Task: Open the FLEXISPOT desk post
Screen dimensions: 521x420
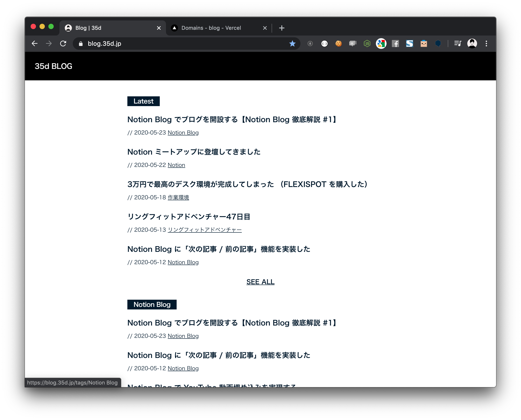Action: pyautogui.click(x=248, y=184)
